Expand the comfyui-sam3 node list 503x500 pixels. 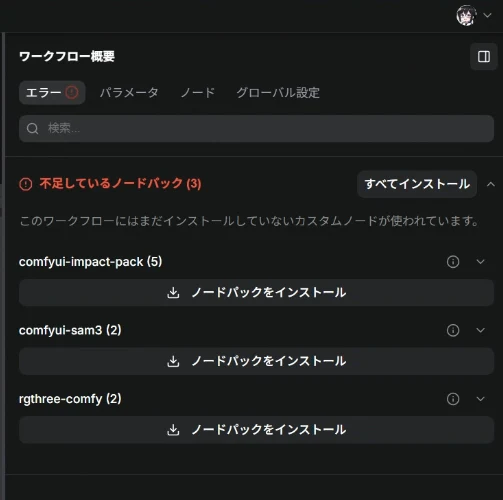point(480,330)
